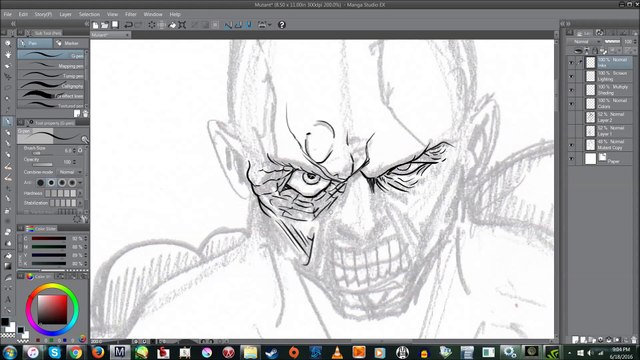Viewport: 640px width, 360px height.
Task: Select the Fill bucket tool
Action: pyautogui.click(x=8, y=255)
